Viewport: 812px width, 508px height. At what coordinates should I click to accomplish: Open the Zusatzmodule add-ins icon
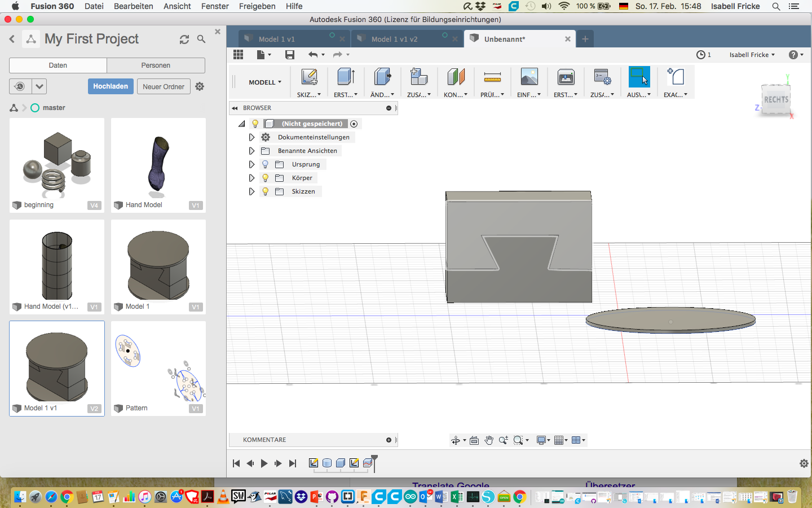pyautogui.click(x=602, y=77)
